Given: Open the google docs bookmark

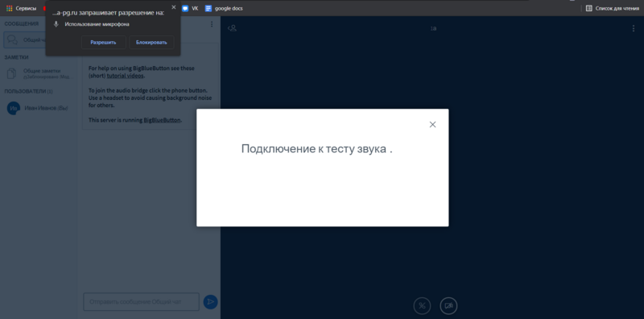Looking at the screenshot, I should (x=224, y=8).
